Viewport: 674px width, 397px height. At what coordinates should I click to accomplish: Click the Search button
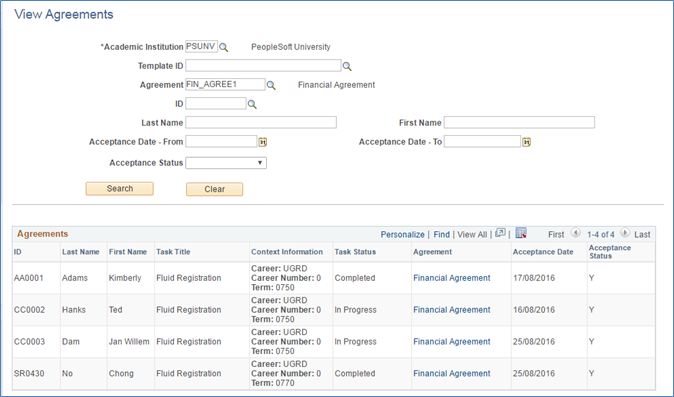pos(119,189)
